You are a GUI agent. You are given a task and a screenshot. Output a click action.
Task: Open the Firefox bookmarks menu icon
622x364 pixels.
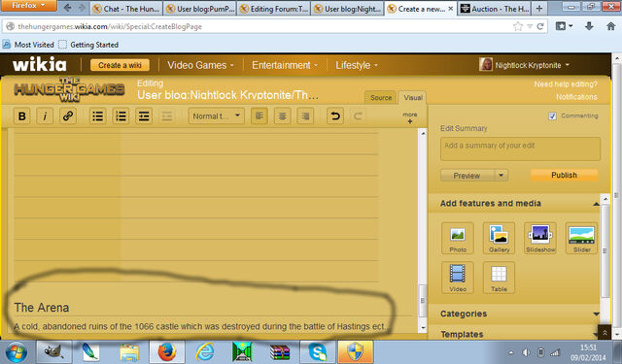point(564,26)
